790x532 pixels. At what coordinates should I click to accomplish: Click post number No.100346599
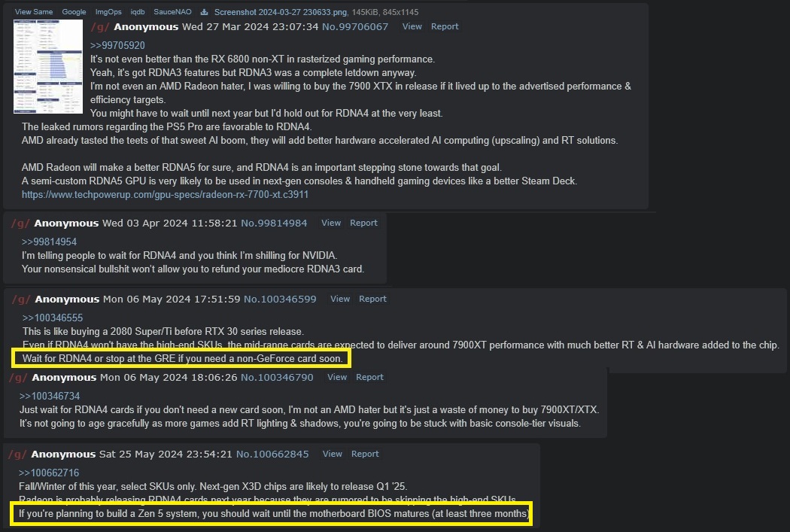[280, 299]
